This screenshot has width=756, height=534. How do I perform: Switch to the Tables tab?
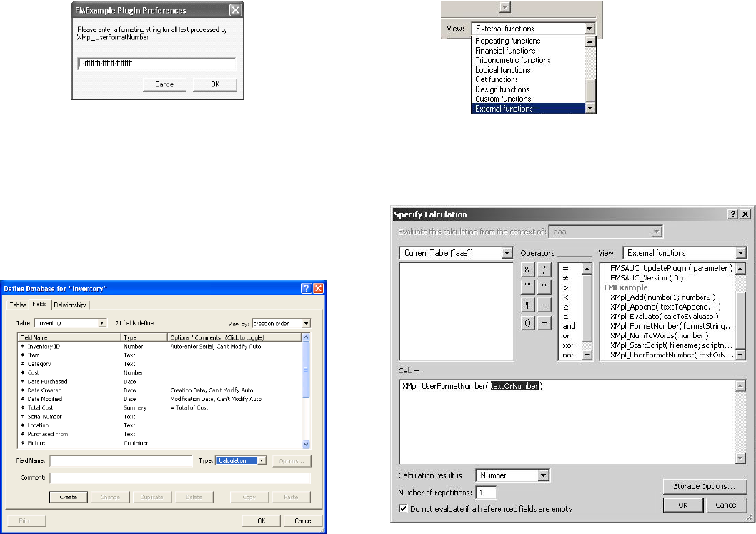click(x=18, y=305)
